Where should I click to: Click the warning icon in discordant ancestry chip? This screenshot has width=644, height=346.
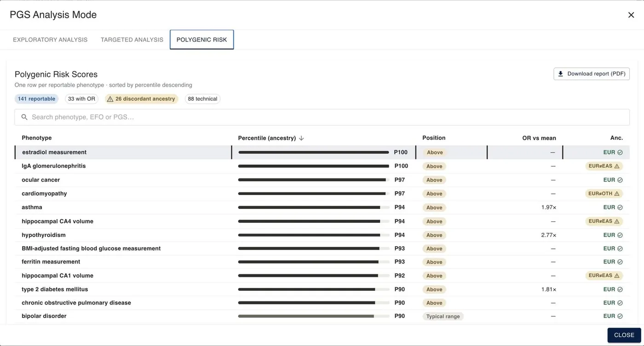tap(110, 99)
